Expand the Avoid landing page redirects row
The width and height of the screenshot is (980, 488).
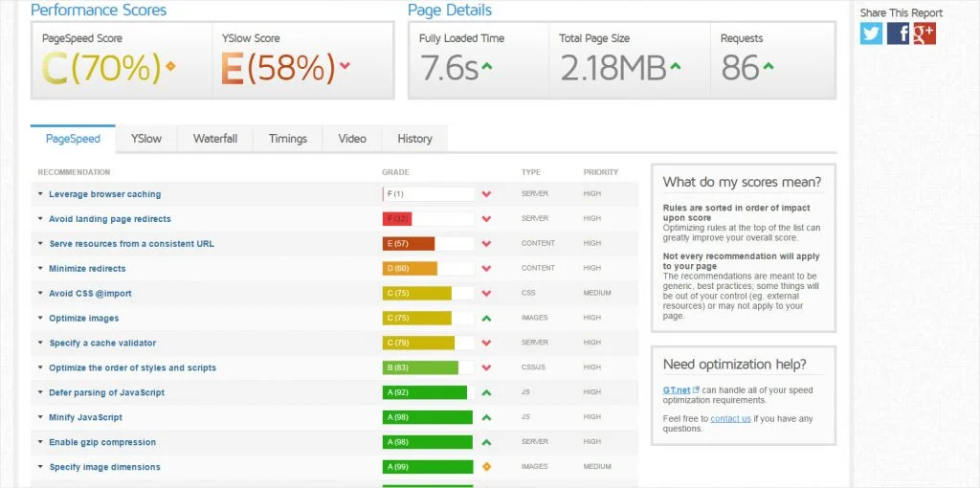pos(103,219)
